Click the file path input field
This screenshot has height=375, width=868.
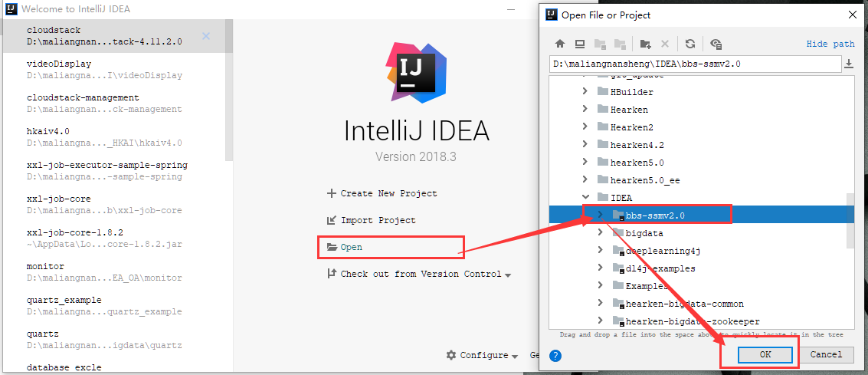tap(693, 64)
